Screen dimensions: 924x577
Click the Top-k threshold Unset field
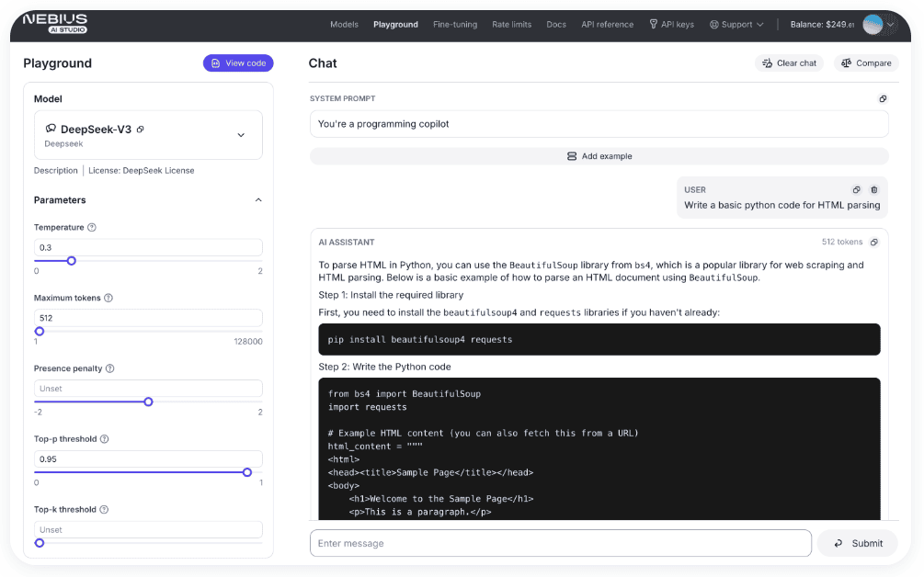(149, 530)
